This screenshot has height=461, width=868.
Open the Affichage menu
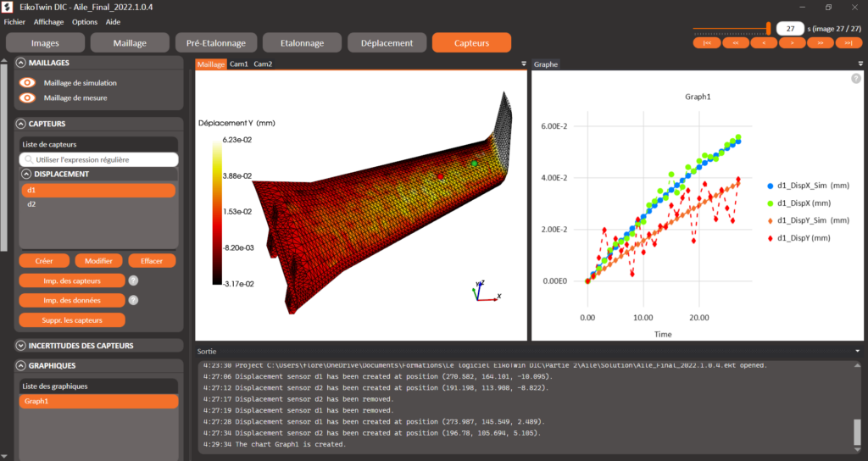pos(48,22)
